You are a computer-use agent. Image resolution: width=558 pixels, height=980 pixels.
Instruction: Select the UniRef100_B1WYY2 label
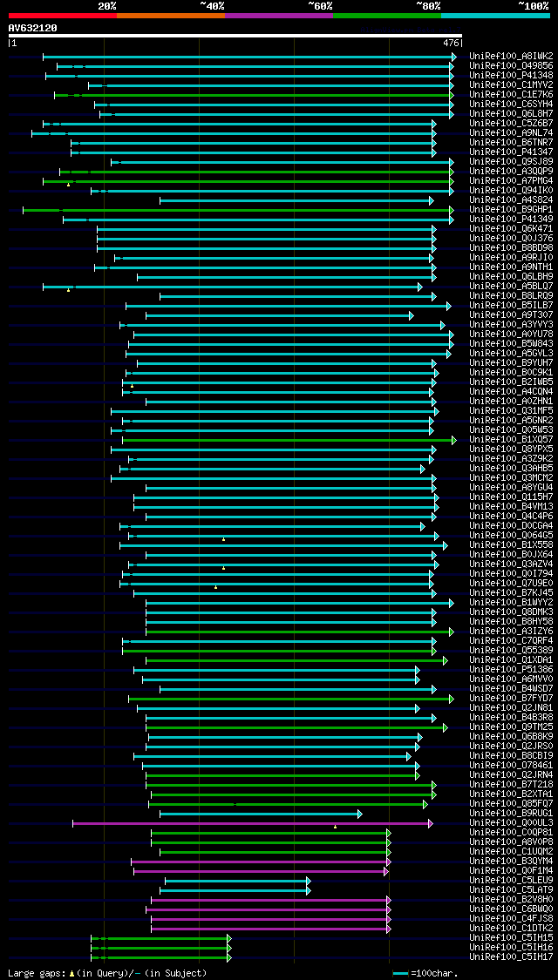pyautogui.click(x=511, y=603)
